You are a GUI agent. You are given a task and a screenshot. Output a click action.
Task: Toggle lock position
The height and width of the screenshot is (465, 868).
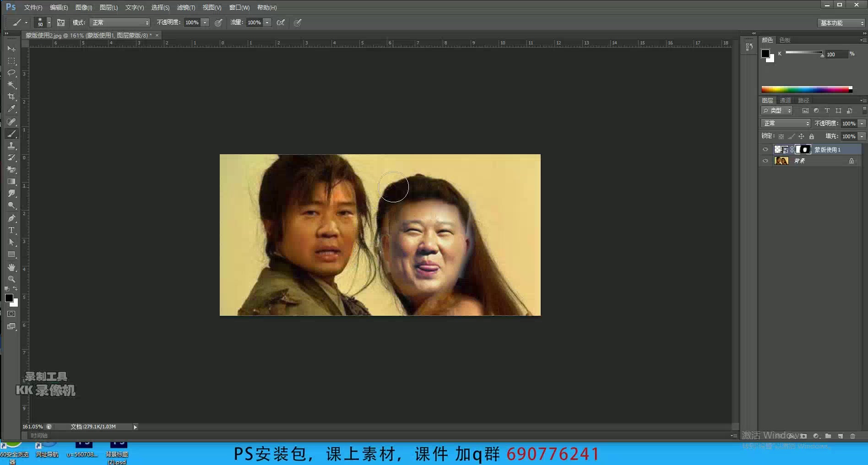click(x=801, y=136)
